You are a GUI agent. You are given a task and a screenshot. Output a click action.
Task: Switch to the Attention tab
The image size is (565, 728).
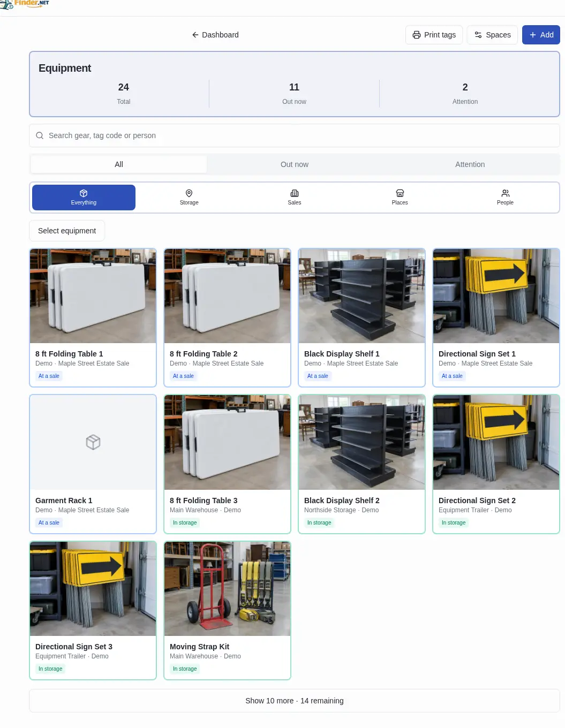pos(470,164)
